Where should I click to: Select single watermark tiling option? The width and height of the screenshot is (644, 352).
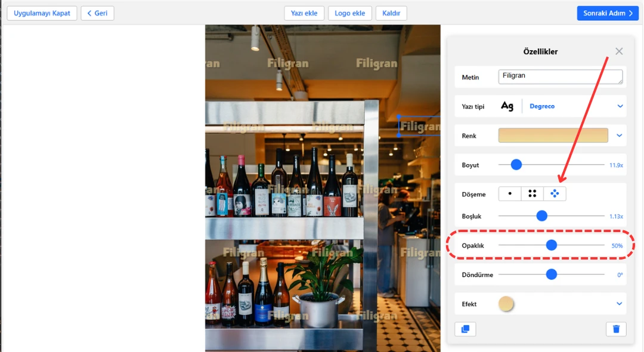tap(510, 193)
